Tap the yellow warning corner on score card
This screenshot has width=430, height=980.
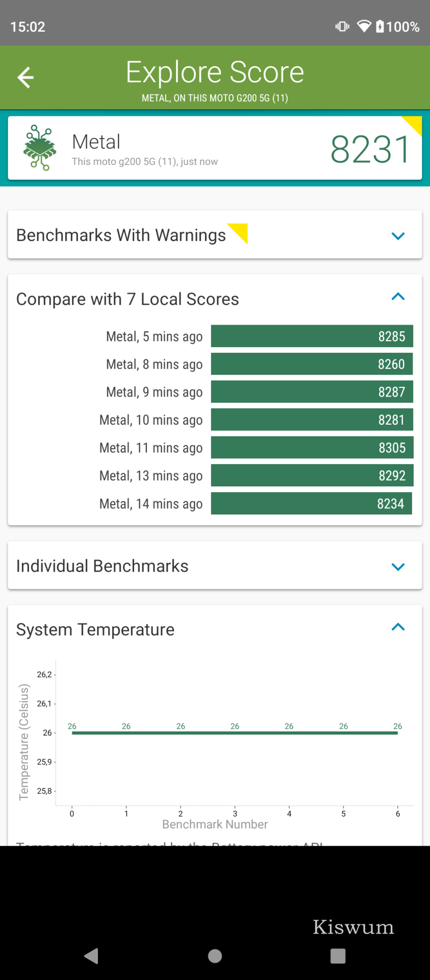412,127
